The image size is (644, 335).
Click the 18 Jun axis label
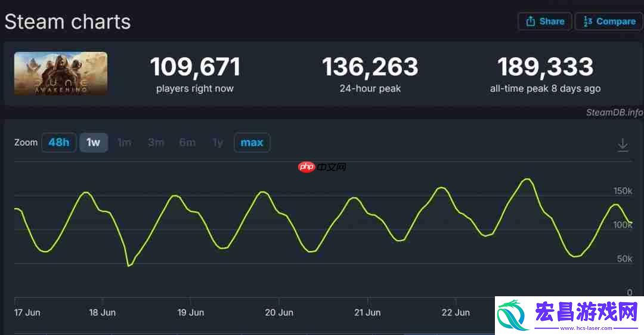click(103, 312)
